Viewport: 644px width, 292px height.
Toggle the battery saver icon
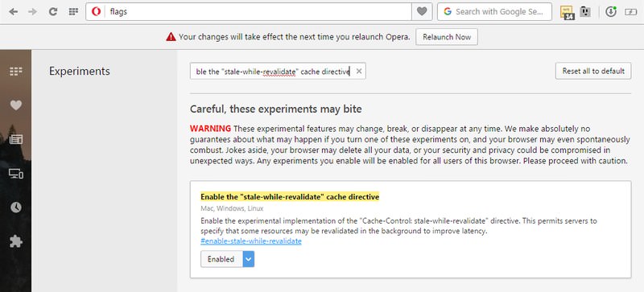click(630, 12)
